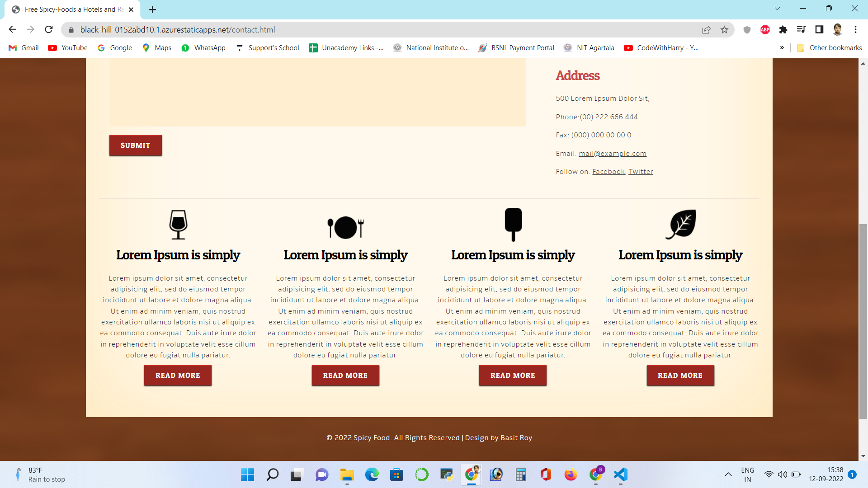Image resolution: width=868 pixels, height=488 pixels.
Task: Click Read More under the wine glass
Action: (x=178, y=375)
